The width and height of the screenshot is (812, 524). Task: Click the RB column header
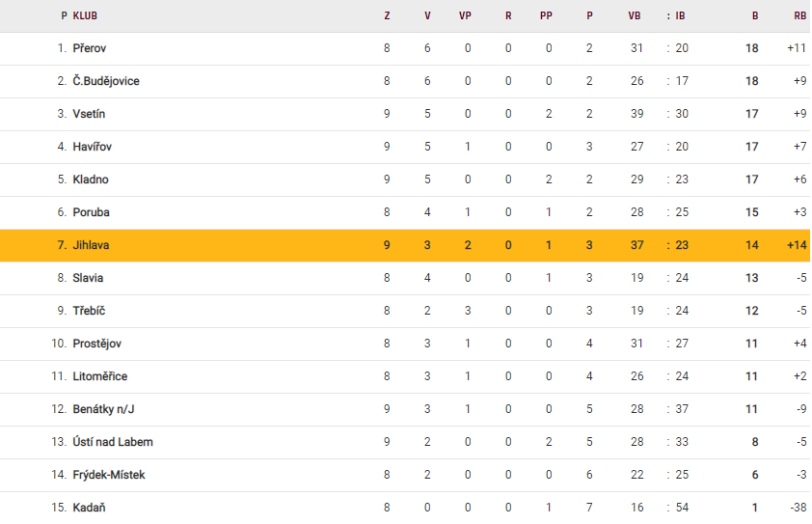point(799,15)
